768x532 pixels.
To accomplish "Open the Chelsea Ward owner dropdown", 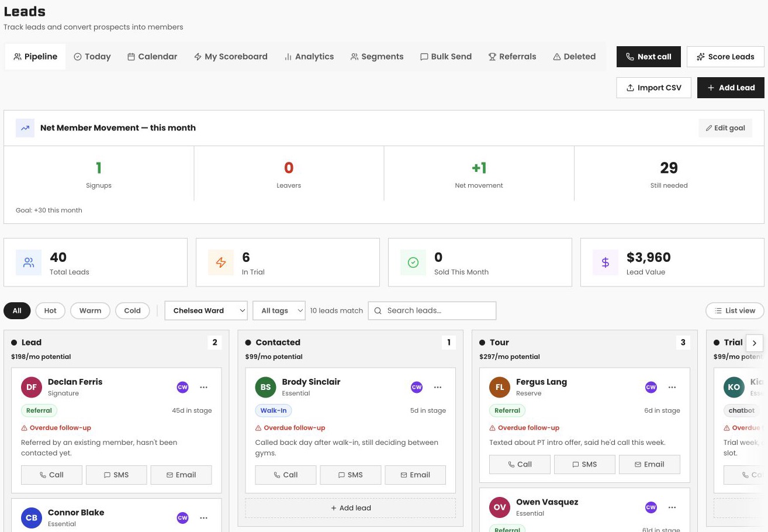I will coord(206,310).
